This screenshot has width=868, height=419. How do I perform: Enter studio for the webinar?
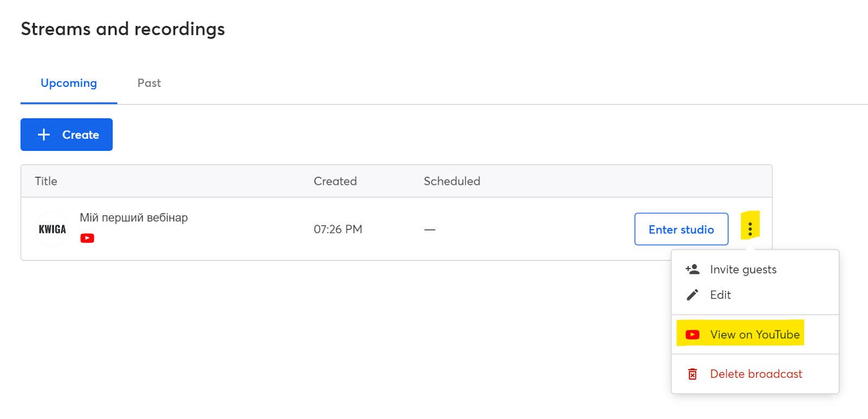click(681, 229)
